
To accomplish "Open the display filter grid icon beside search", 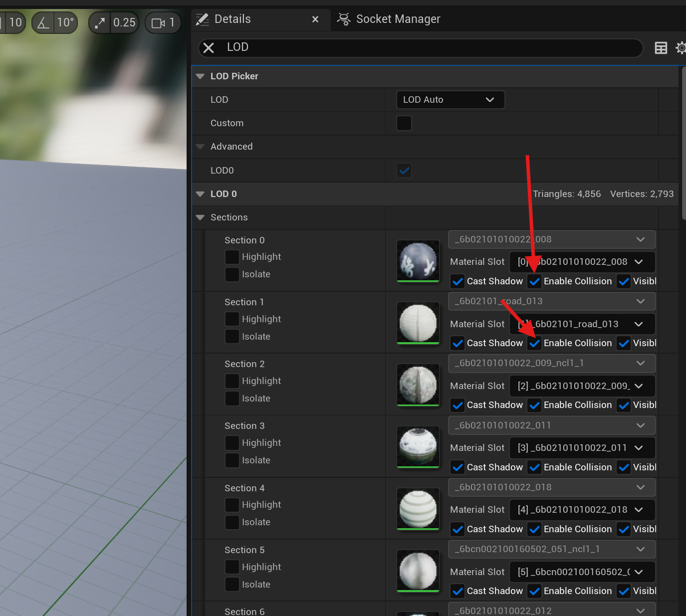I will click(x=661, y=48).
